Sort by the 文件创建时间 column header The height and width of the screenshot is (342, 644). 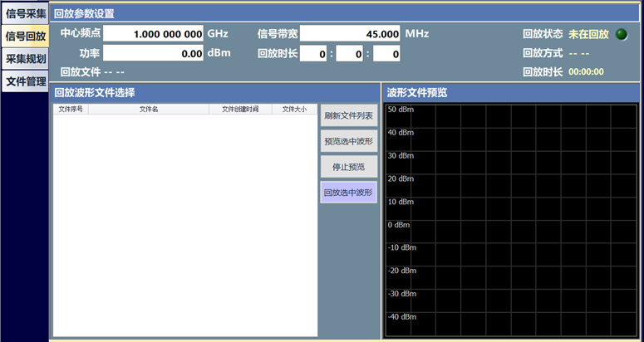tap(240, 109)
